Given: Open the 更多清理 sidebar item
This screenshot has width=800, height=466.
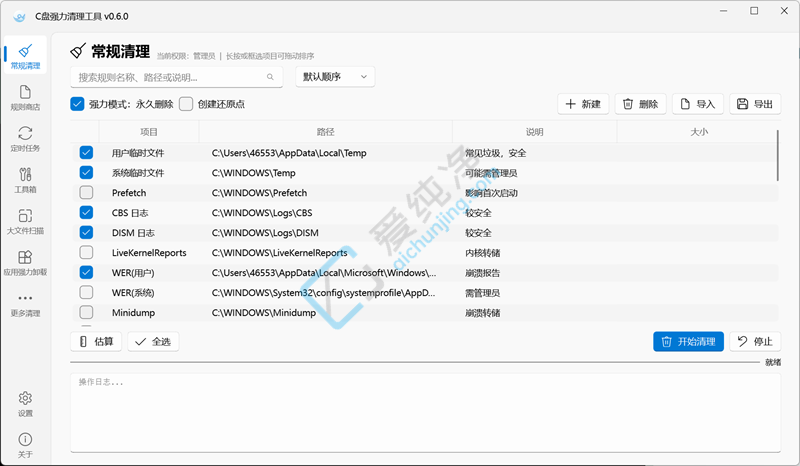Looking at the screenshot, I should coord(25,304).
